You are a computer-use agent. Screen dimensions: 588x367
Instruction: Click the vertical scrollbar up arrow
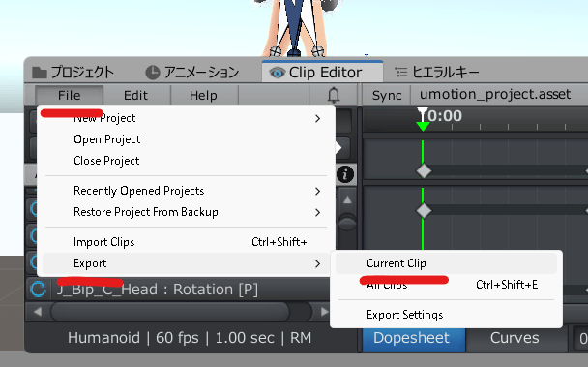click(x=347, y=199)
